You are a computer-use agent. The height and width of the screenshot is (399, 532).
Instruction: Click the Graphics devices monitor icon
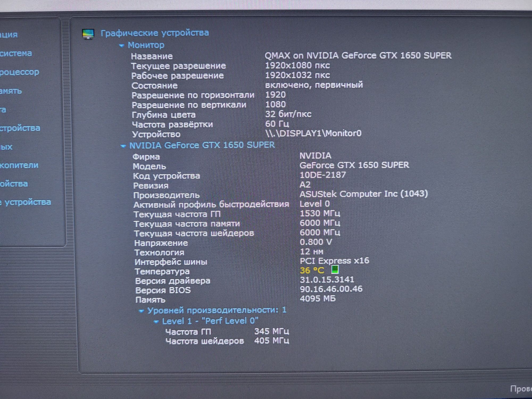(88, 34)
